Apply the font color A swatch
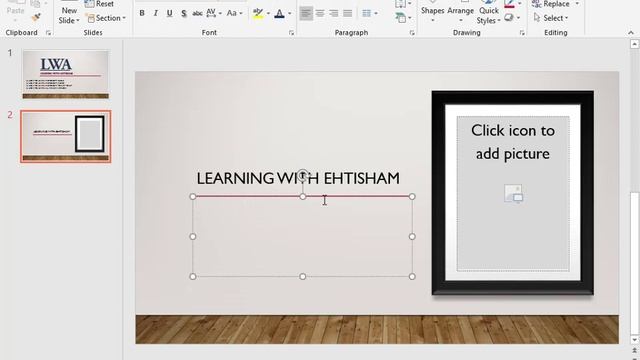640x360 pixels. 280,13
